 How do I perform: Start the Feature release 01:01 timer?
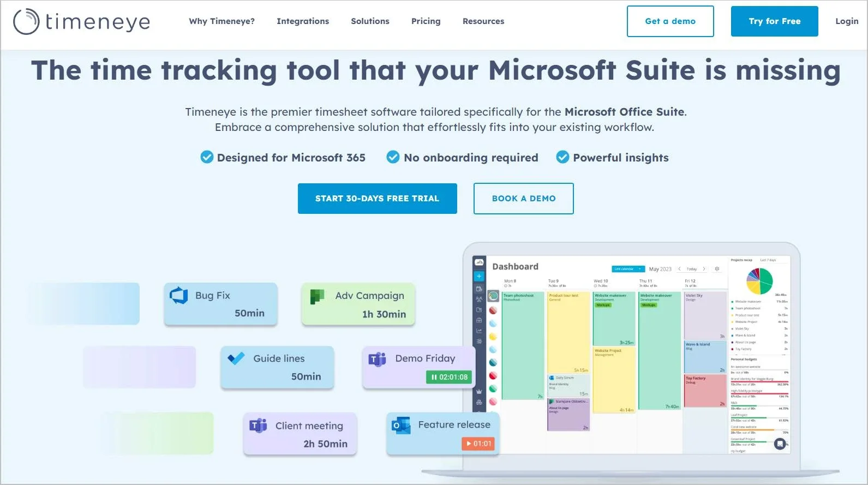[x=478, y=444]
